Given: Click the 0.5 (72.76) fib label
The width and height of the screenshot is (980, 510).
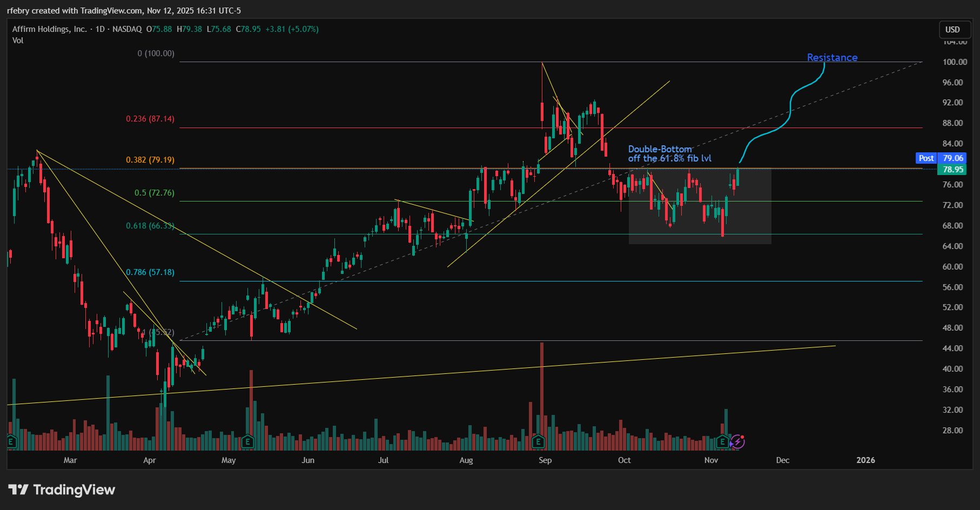Looking at the screenshot, I should point(155,193).
